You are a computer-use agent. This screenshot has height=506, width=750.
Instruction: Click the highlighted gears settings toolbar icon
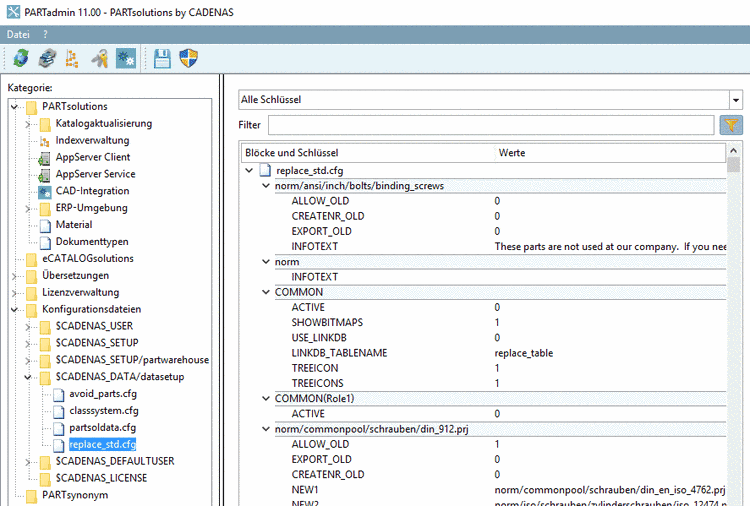point(126,59)
